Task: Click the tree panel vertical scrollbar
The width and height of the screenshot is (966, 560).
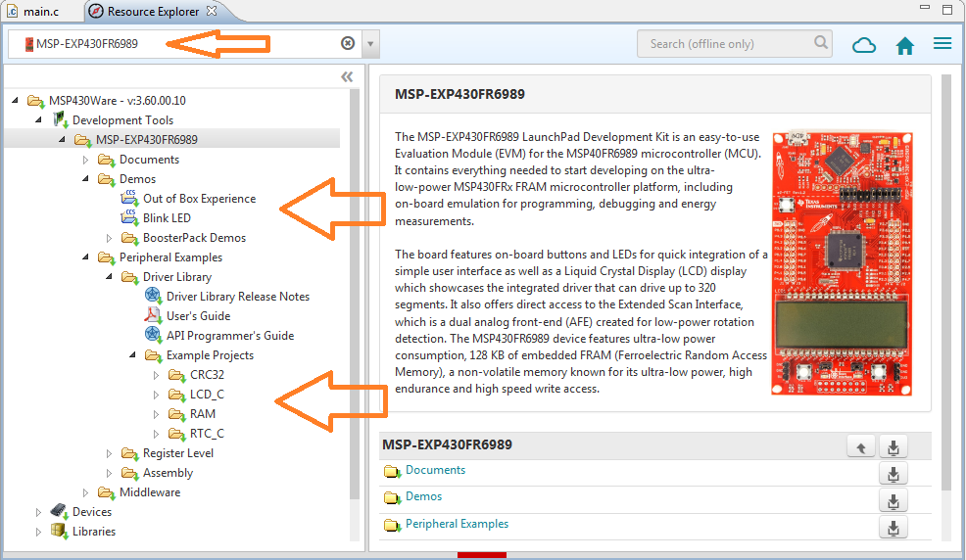Action: click(x=355, y=294)
